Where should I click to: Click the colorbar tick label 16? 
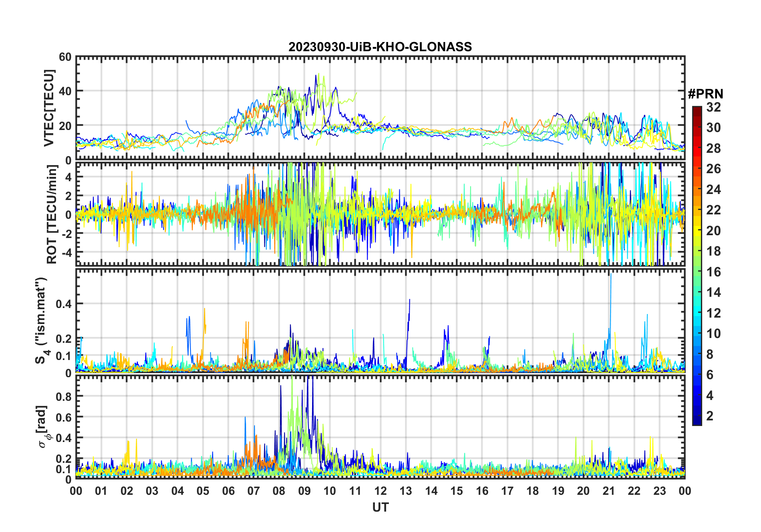coord(713,272)
